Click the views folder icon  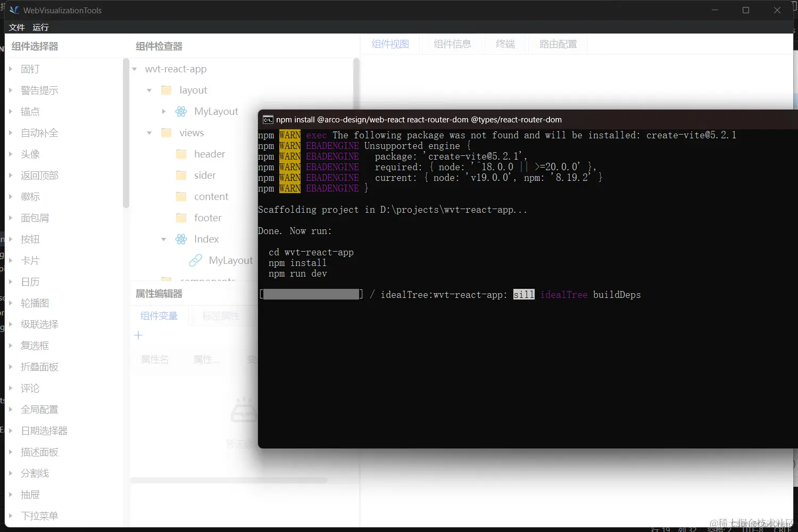click(167, 133)
